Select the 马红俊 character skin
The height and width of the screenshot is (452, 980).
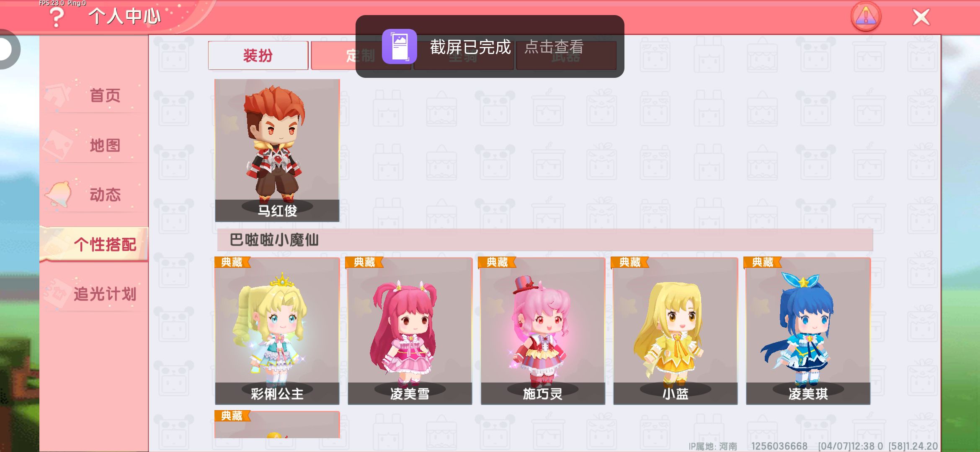click(277, 150)
